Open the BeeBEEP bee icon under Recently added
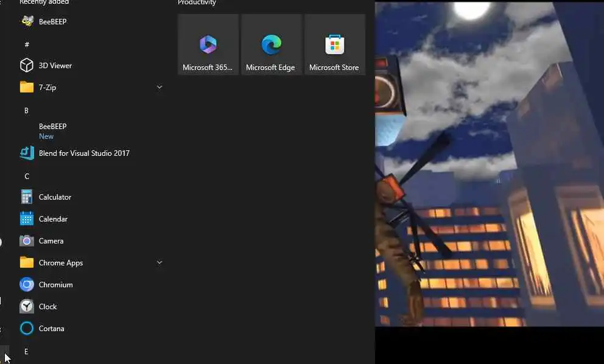The width and height of the screenshot is (604, 364). tap(27, 21)
